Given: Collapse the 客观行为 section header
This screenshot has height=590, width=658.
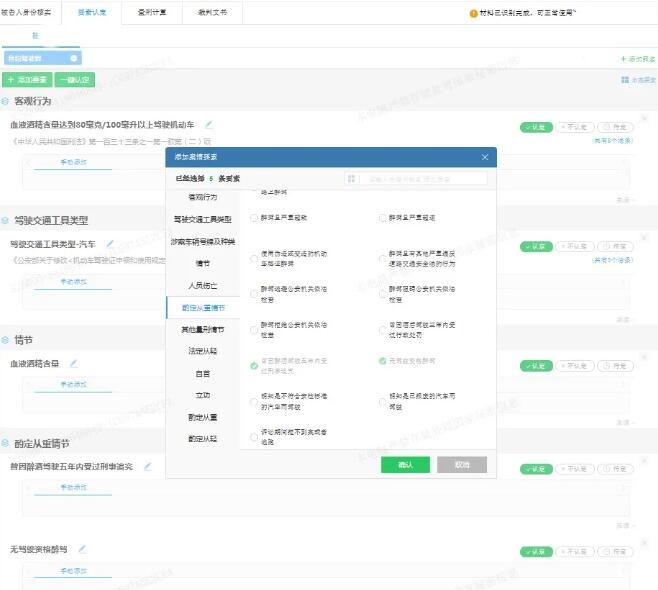Looking at the screenshot, I should pos(6,101).
